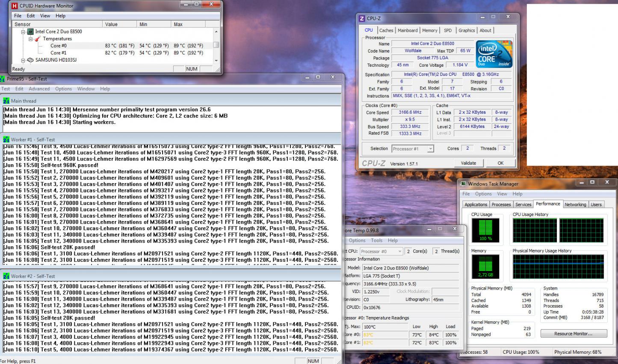
Task: Click the CPU-Z Core Speed value field
Action: (410, 112)
